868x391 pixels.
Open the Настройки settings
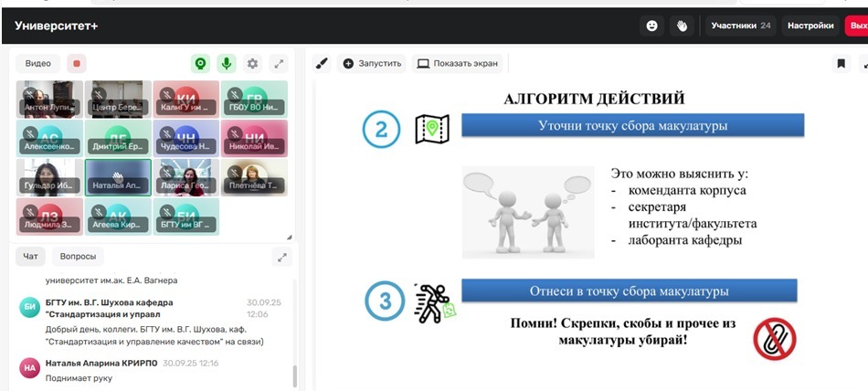[x=810, y=26]
